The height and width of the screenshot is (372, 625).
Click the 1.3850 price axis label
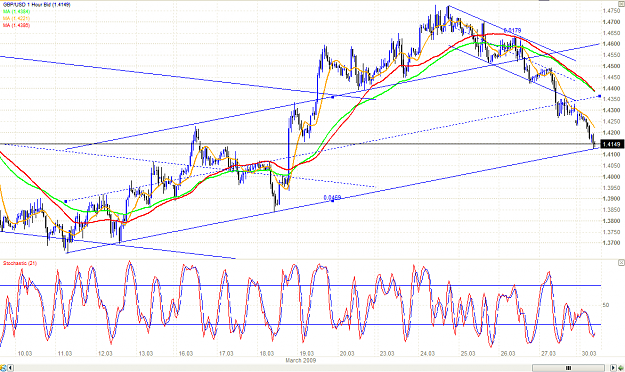click(612, 210)
